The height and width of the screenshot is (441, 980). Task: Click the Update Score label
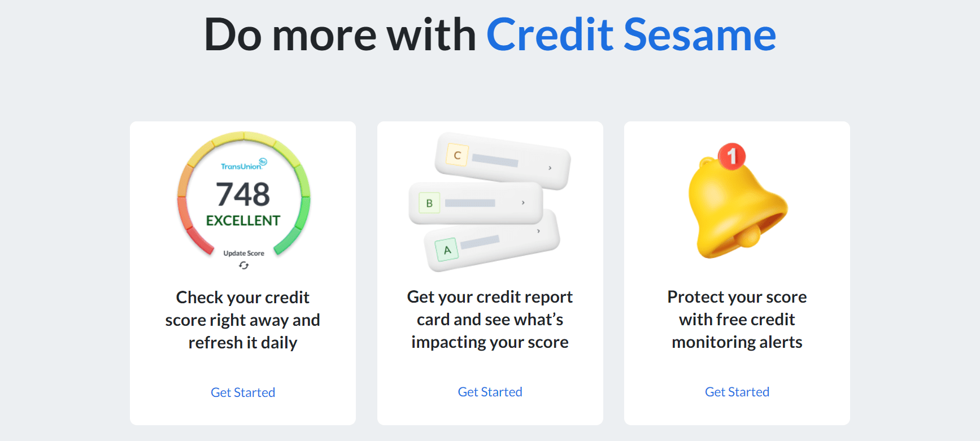(243, 254)
